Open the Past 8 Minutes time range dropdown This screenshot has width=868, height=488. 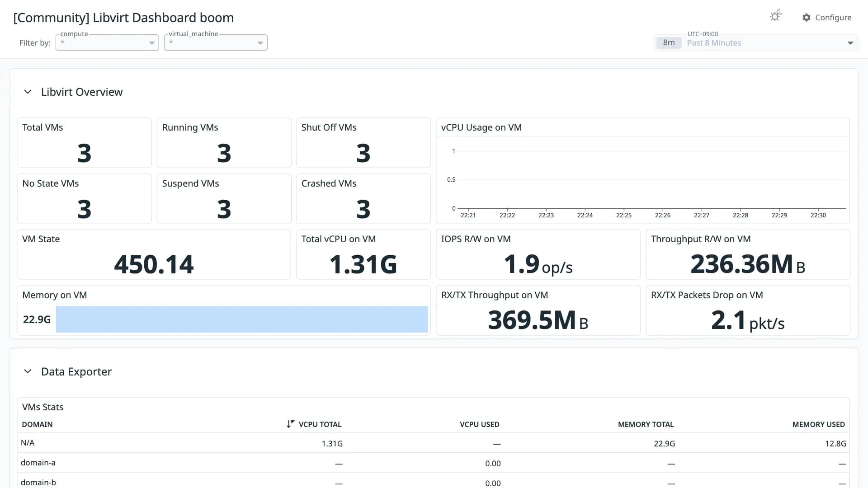click(756, 43)
